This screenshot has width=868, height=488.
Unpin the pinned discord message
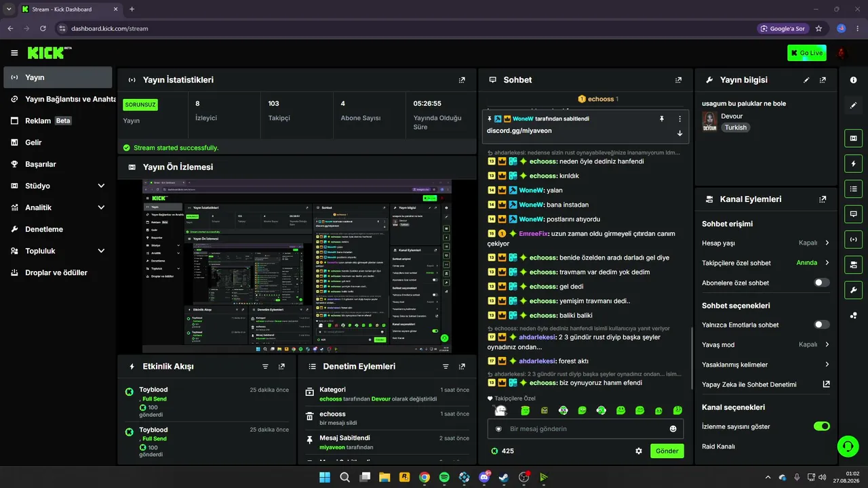pos(662,119)
